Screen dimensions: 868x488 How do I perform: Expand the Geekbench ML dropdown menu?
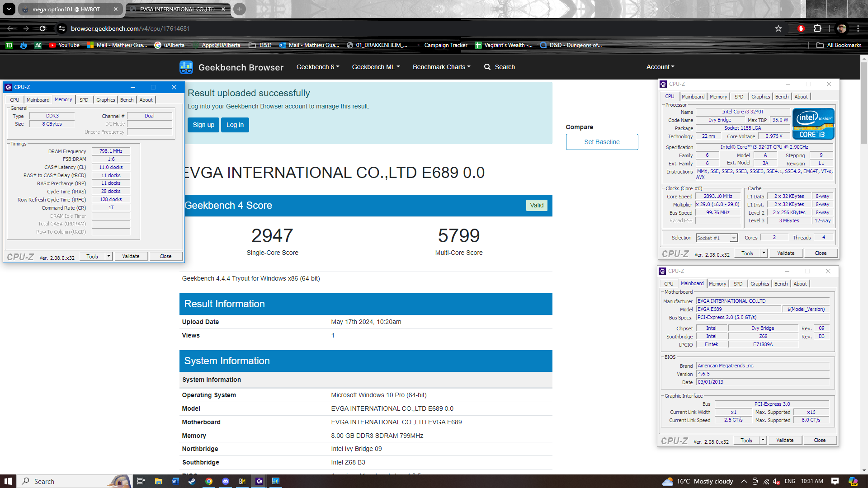coord(376,67)
